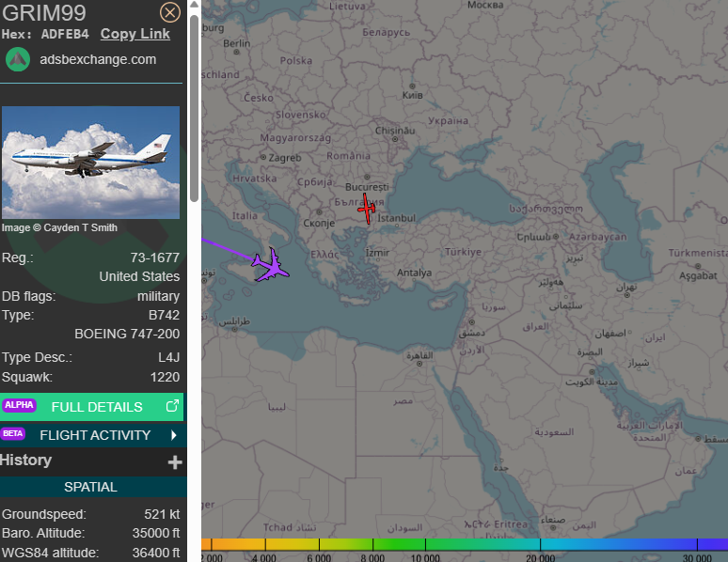Expand the History section with plus icon

pos(175,462)
